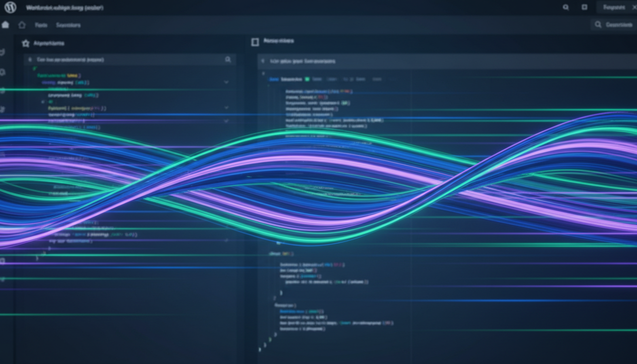Viewport: 637px width, 364px height.
Task: Click the back arrow in the right panel header bar
Action: click(x=264, y=61)
